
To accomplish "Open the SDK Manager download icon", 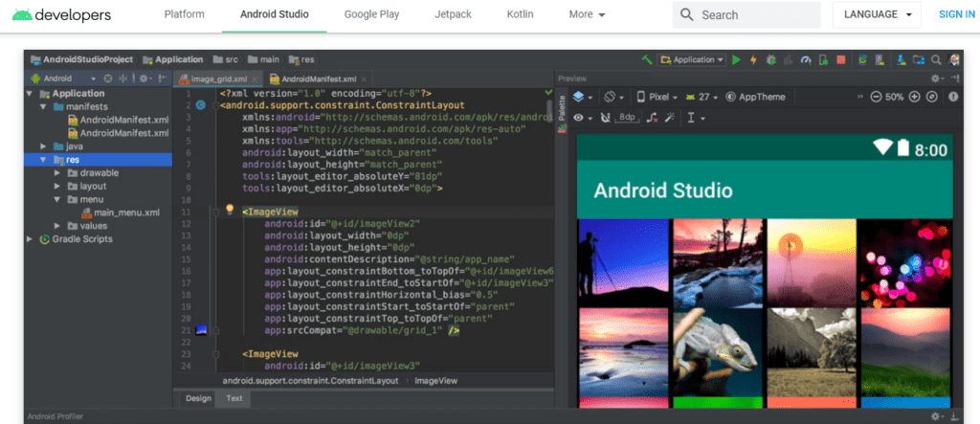I will click(902, 60).
